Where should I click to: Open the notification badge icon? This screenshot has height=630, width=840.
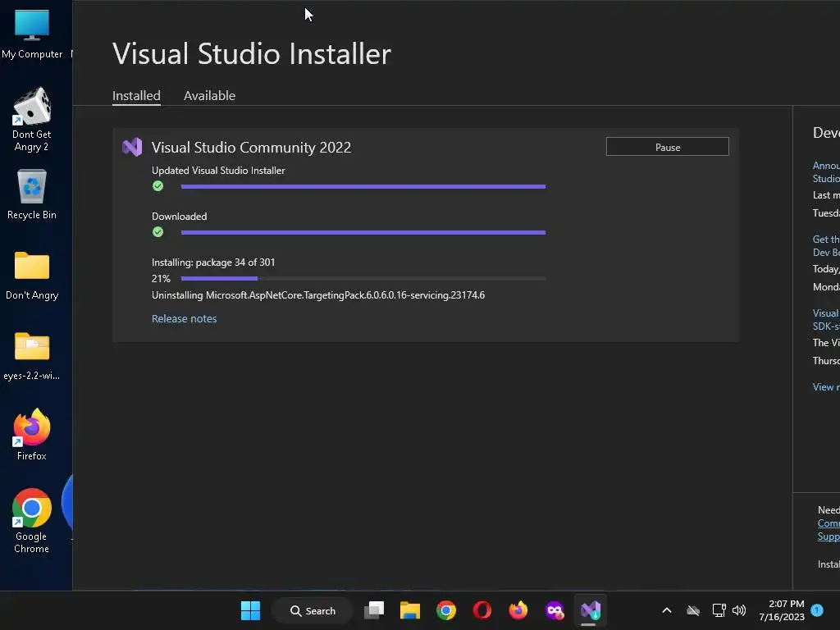click(817, 610)
